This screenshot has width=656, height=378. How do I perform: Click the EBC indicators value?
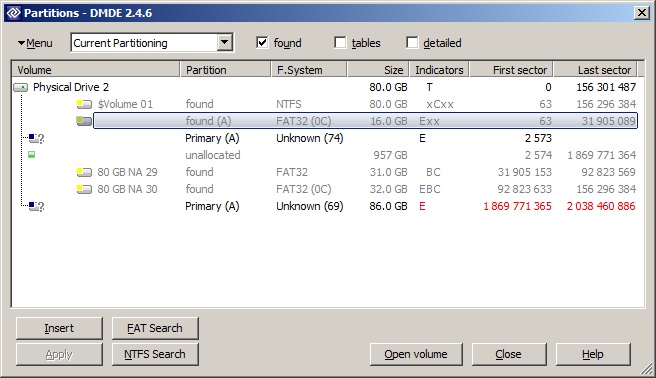click(430, 189)
